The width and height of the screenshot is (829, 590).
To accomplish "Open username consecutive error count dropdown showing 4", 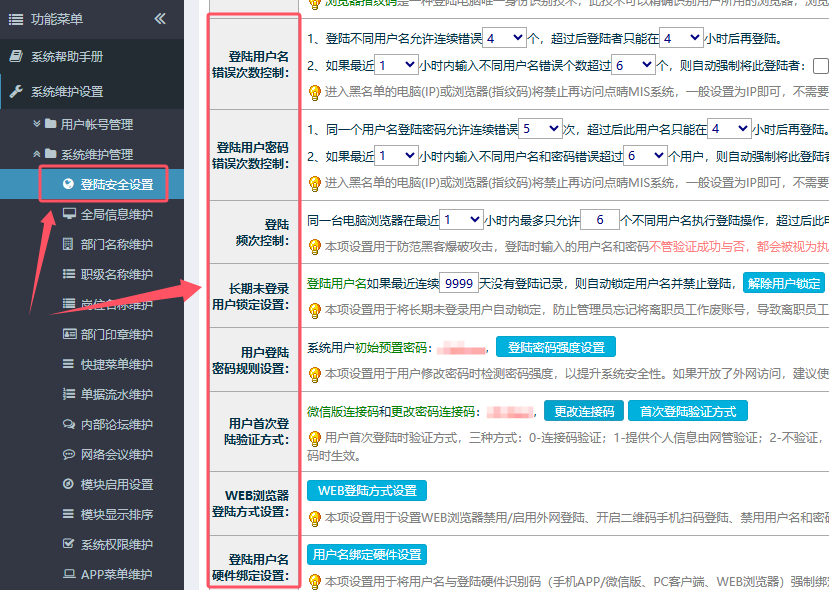I will click(x=504, y=38).
